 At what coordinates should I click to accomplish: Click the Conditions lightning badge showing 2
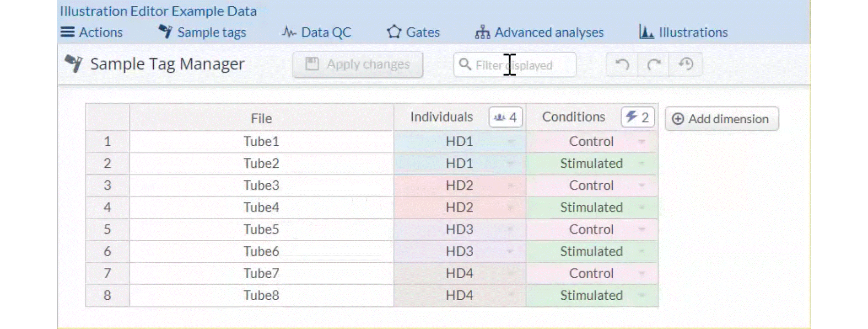637,117
